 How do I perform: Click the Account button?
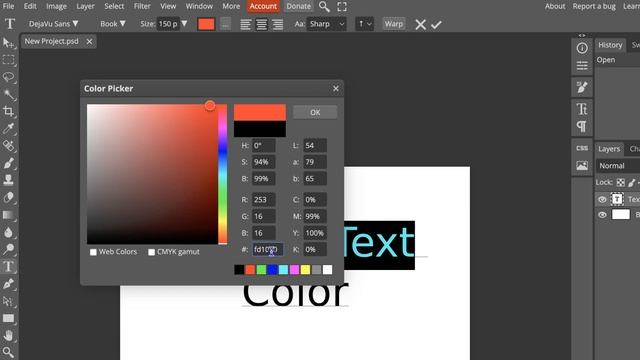tap(263, 6)
